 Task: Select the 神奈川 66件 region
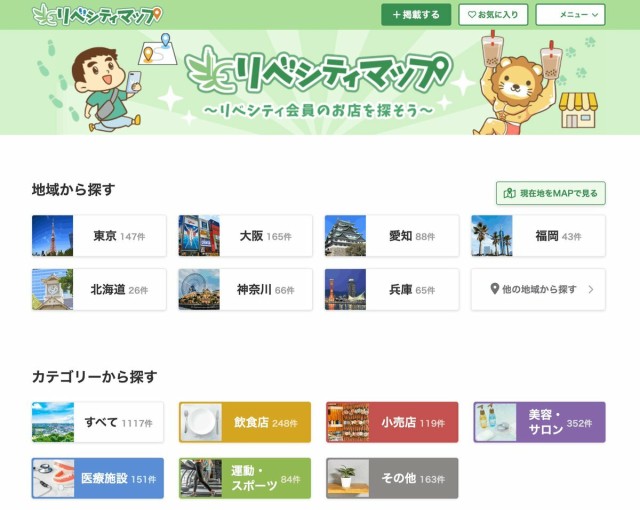tap(245, 289)
